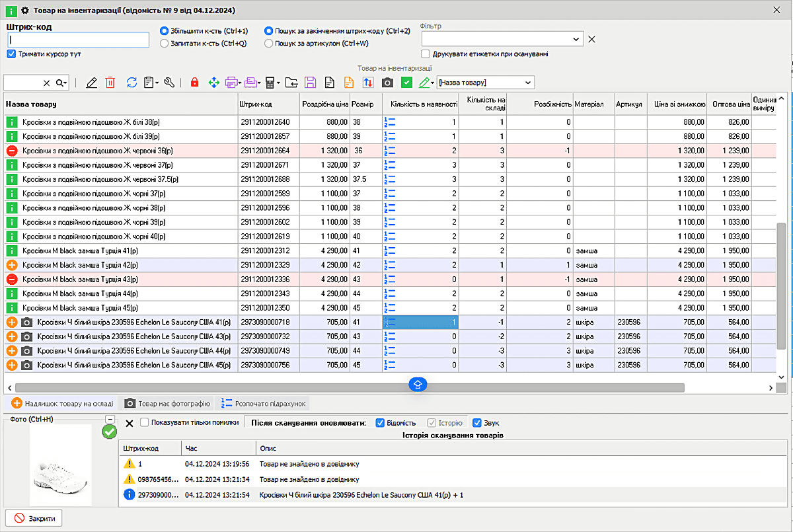Sort by 'Роздрібна ціна' column header
Viewport: 793px width, 532px height.
(x=324, y=104)
